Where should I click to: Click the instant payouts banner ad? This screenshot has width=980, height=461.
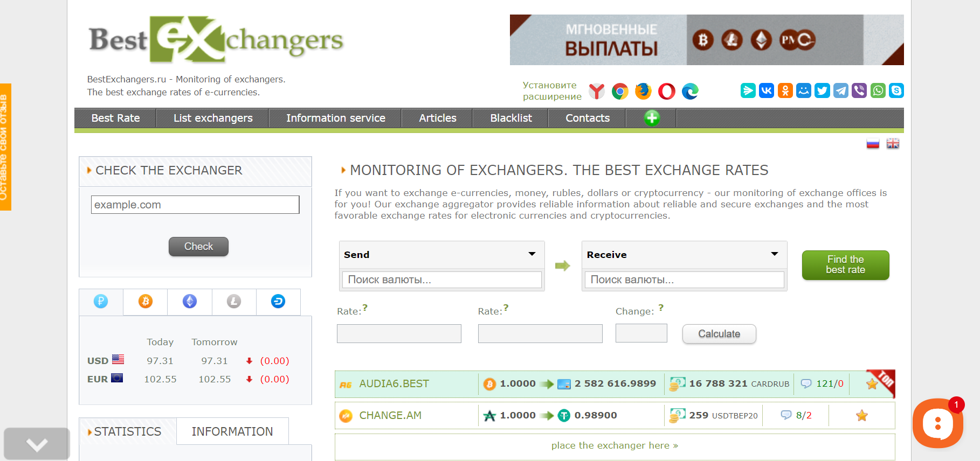(x=707, y=40)
